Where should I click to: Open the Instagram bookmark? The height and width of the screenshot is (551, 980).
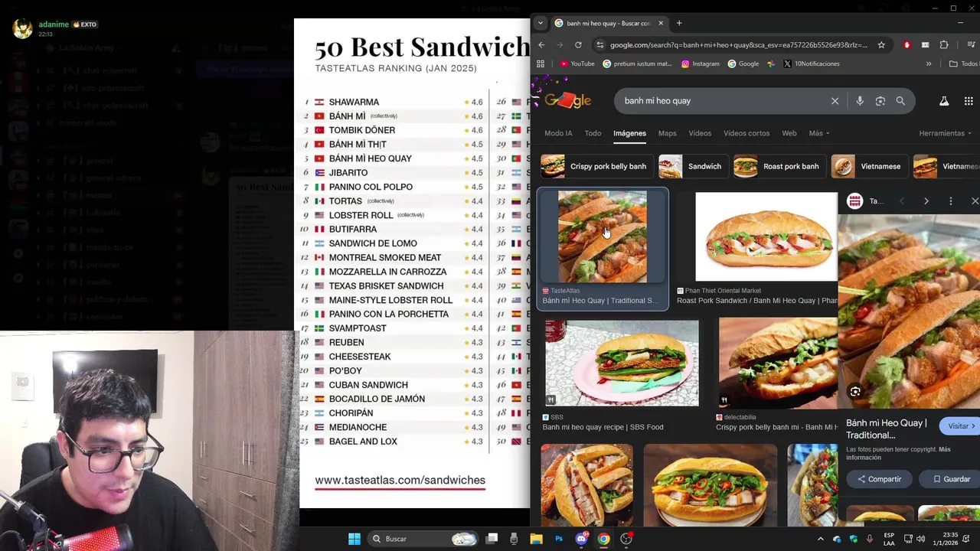[x=700, y=64]
